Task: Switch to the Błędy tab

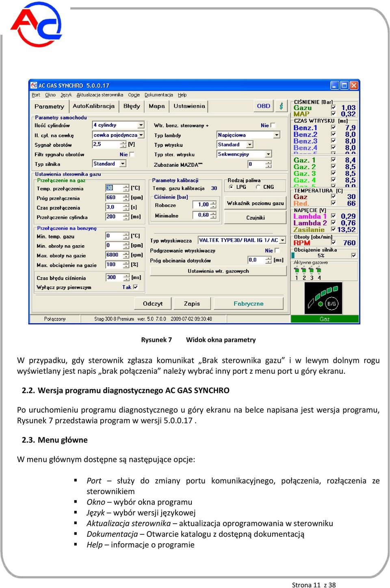Action: point(132,106)
